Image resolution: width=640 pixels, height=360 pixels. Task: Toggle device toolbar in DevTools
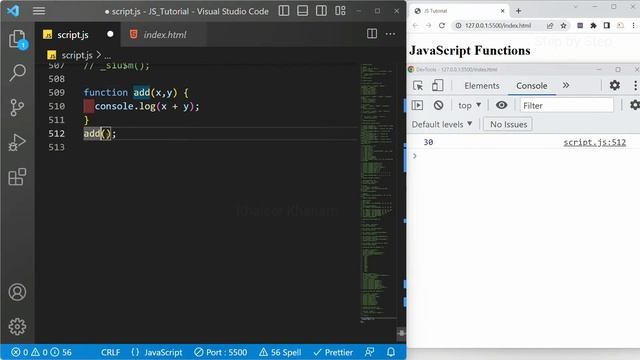click(437, 85)
